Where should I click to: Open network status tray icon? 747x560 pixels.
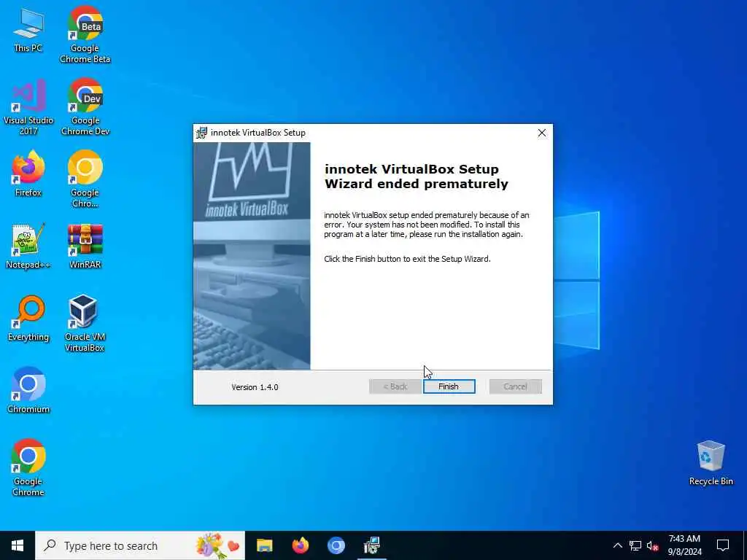[x=635, y=545]
